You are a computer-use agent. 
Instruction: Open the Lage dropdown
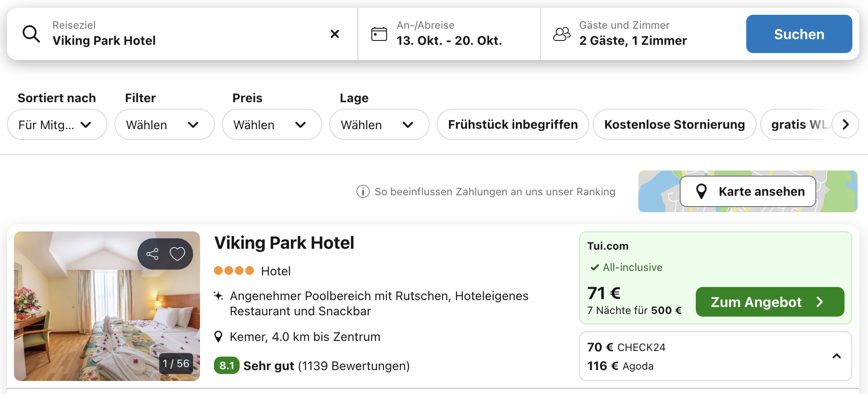pos(379,125)
